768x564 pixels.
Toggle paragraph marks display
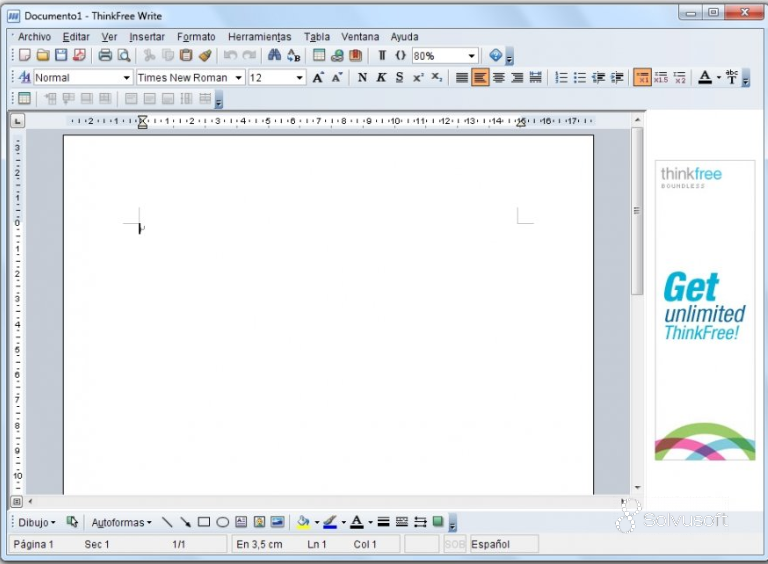click(382, 55)
